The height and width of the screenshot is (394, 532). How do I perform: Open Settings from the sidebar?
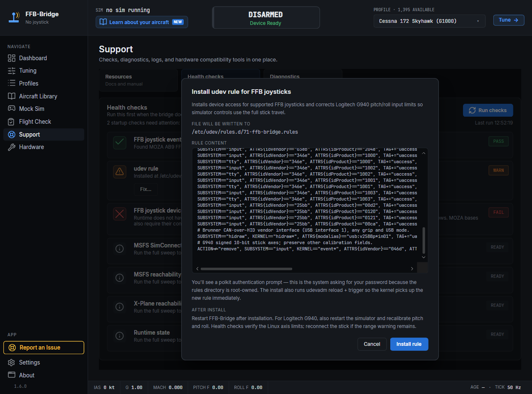tap(44, 362)
